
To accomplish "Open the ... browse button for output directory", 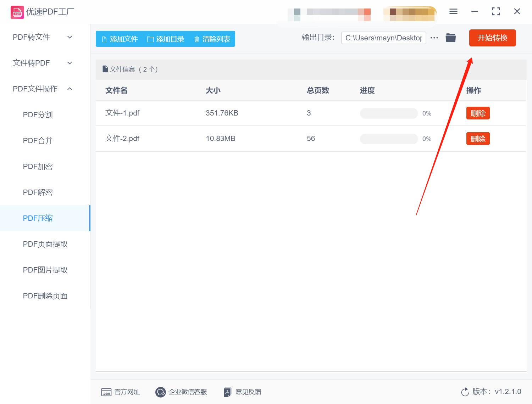I will (x=434, y=38).
